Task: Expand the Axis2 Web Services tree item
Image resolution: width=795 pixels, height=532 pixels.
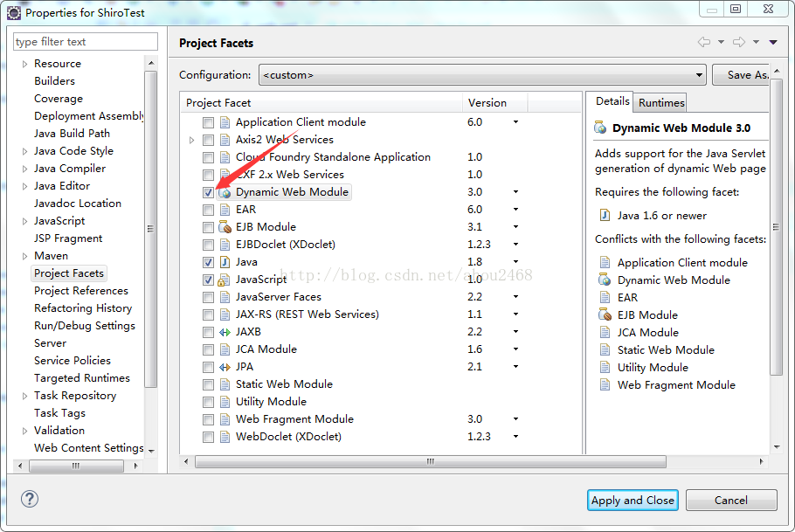Action: pos(191,139)
